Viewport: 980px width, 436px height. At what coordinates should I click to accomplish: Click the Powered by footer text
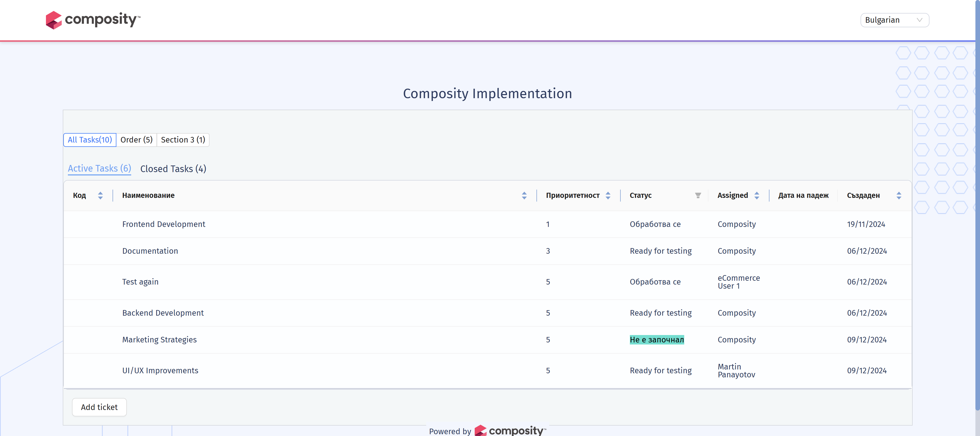coord(450,431)
